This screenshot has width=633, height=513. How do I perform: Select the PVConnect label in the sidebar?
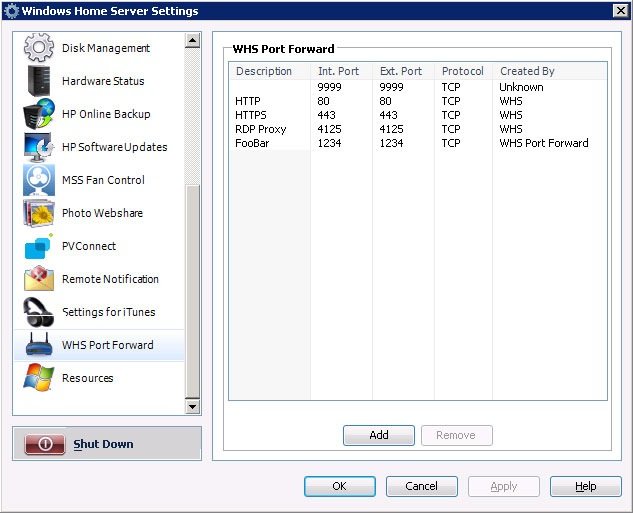tap(89, 246)
